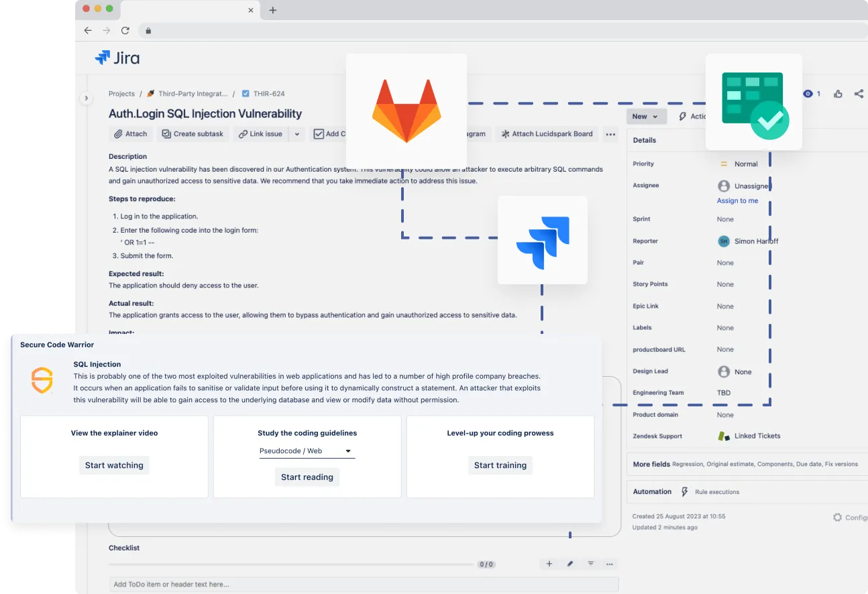Expand the More fields section
The height and width of the screenshot is (594, 868).
[x=747, y=464]
